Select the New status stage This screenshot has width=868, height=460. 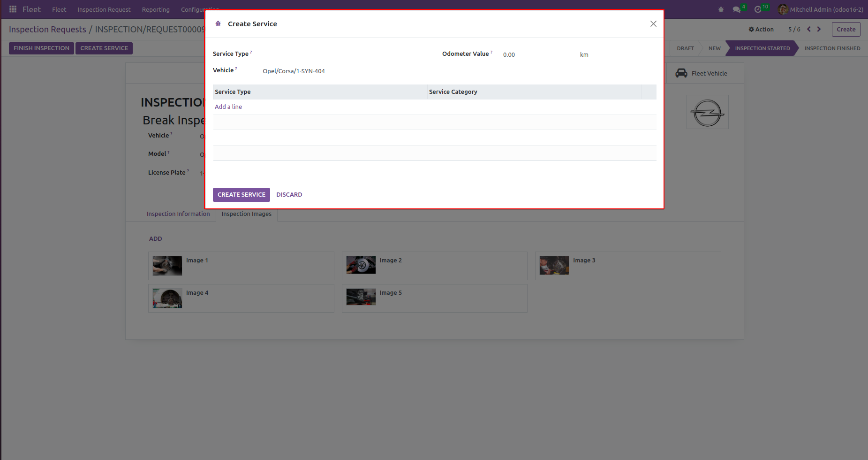714,48
